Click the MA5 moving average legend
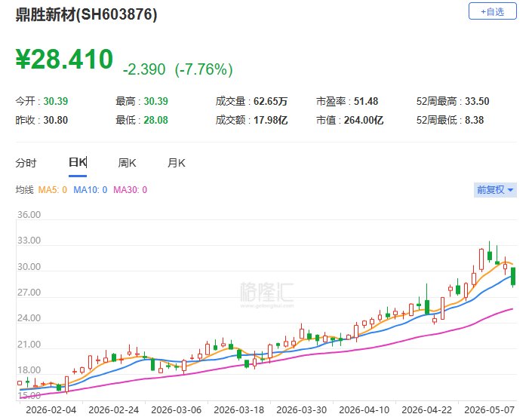Image resolution: width=532 pixels, height=420 pixels. 53,190
